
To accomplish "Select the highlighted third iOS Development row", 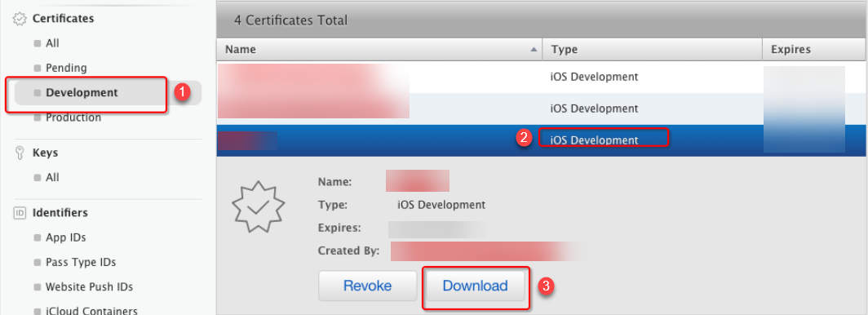I will click(x=541, y=140).
